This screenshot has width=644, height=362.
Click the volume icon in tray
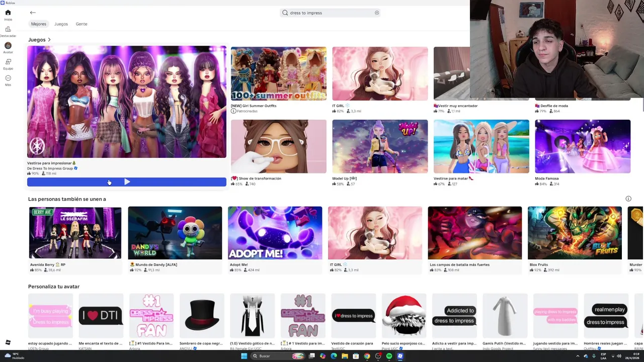click(619, 356)
